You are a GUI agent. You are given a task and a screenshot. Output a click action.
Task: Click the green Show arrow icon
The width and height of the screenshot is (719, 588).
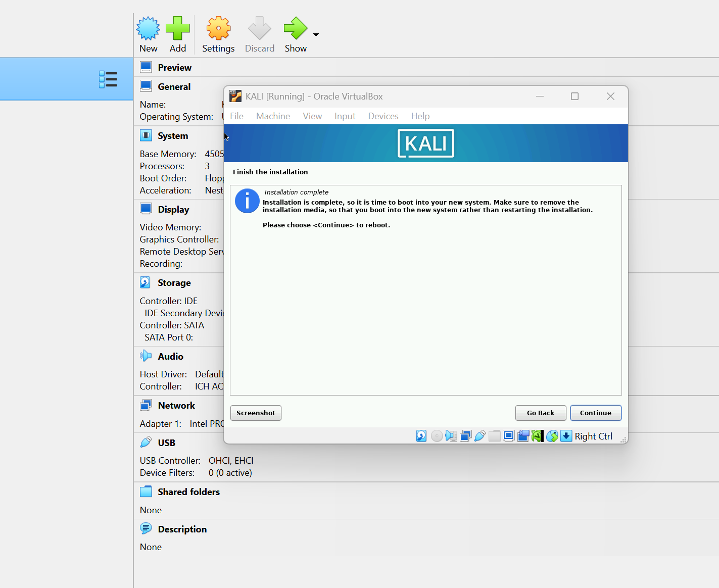[296, 28]
